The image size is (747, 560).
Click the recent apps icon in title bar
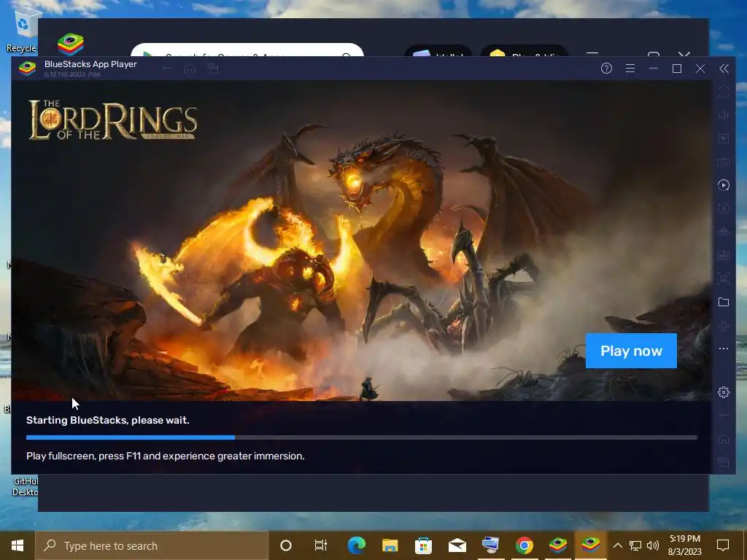click(213, 69)
